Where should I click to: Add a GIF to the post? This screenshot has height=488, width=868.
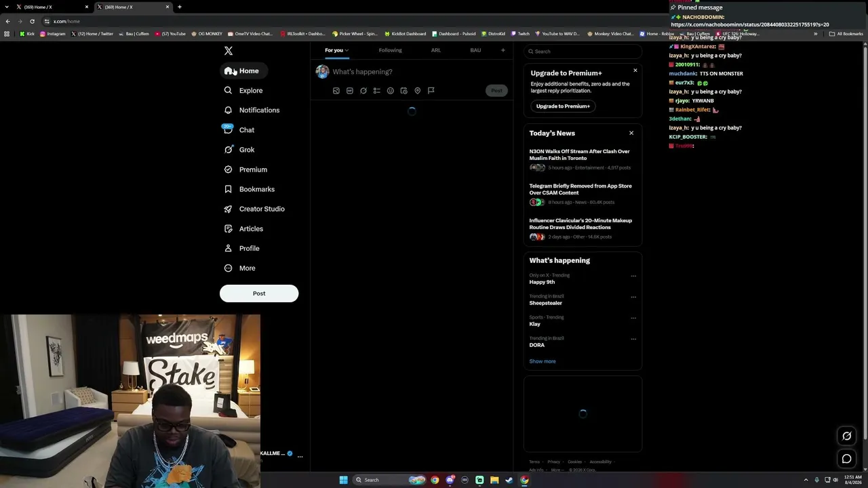click(x=350, y=91)
